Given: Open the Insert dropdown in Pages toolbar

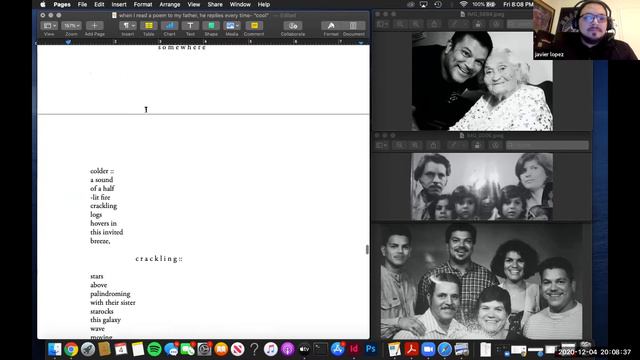Looking at the screenshot, I should coord(127,26).
